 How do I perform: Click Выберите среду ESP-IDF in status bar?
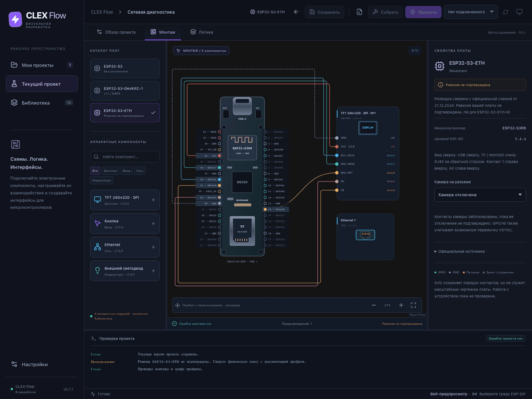tap(499, 394)
